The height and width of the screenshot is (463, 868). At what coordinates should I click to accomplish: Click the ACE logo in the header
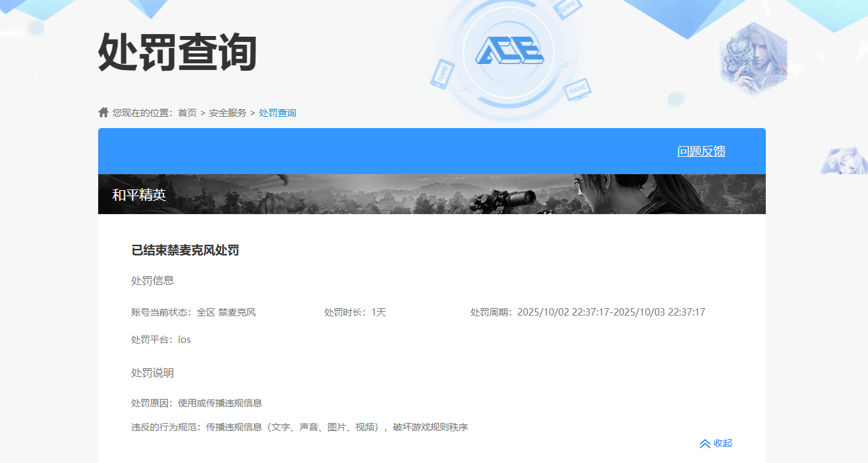pyautogui.click(x=509, y=51)
